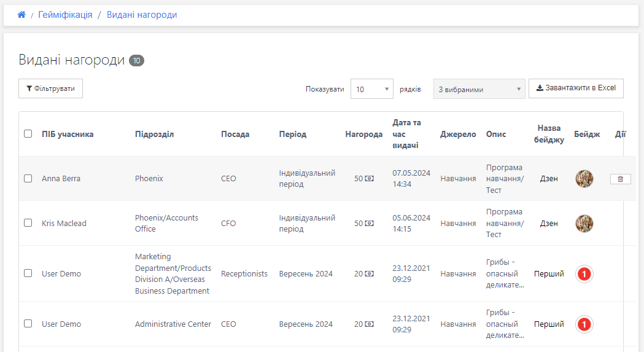Select the checkbox for Anna Berra
This screenshot has height=352, width=644.
click(28, 179)
